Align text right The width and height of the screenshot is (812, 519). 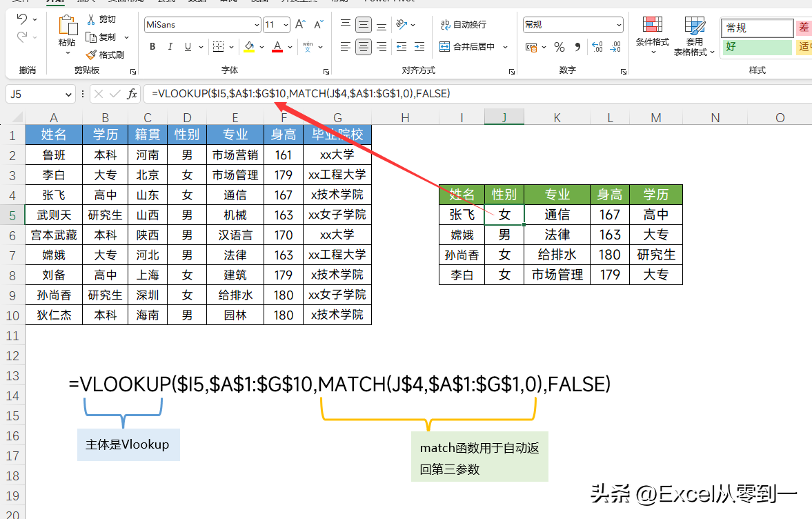click(382, 47)
